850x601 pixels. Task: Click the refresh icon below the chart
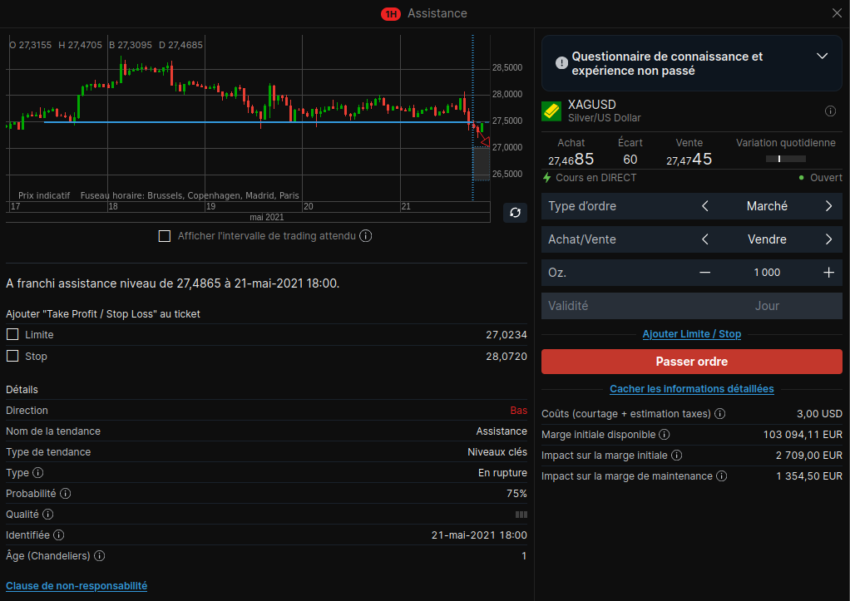514,213
